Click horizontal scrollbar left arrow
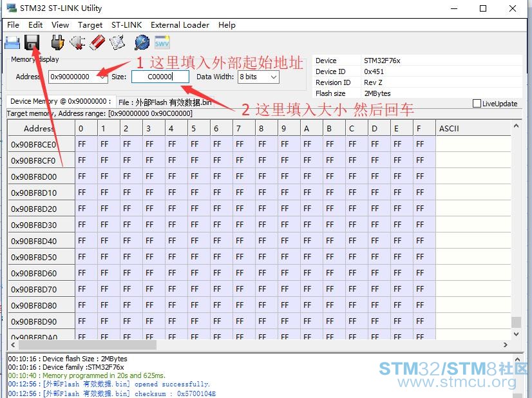This screenshot has width=532, height=398. pyautogui.click(x=14, y=345)
